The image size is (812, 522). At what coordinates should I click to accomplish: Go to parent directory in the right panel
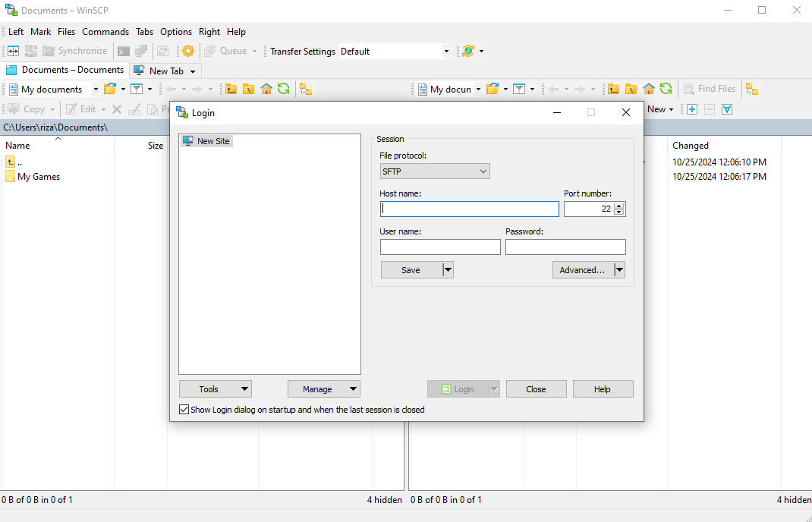click(x=613, y=89)
